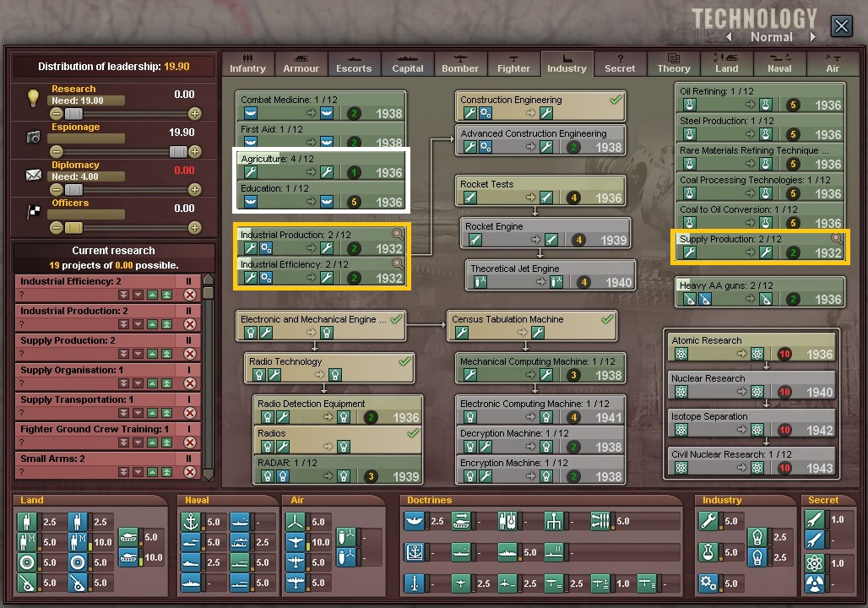Decrease Officers leadership with minus button

point(56,228)
